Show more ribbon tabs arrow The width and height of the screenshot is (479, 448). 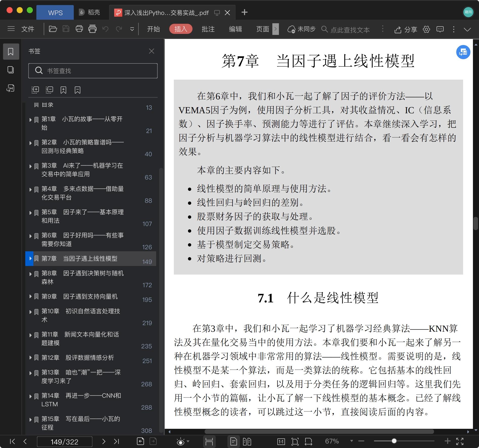point(276,29)
